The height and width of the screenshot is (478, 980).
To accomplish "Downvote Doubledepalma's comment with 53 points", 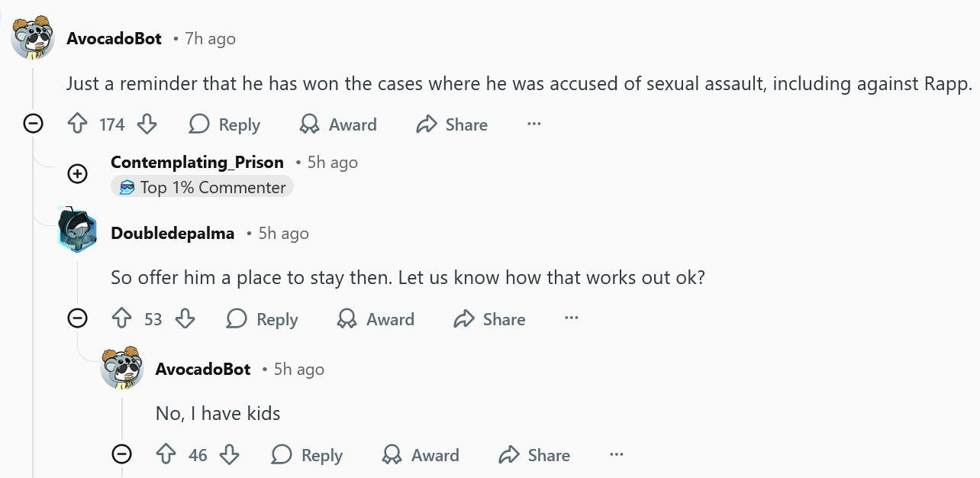I will click(x=185, y=318).
